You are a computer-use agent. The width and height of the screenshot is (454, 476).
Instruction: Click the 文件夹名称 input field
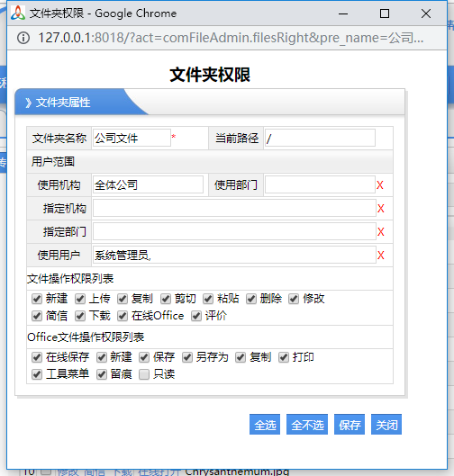132,139
